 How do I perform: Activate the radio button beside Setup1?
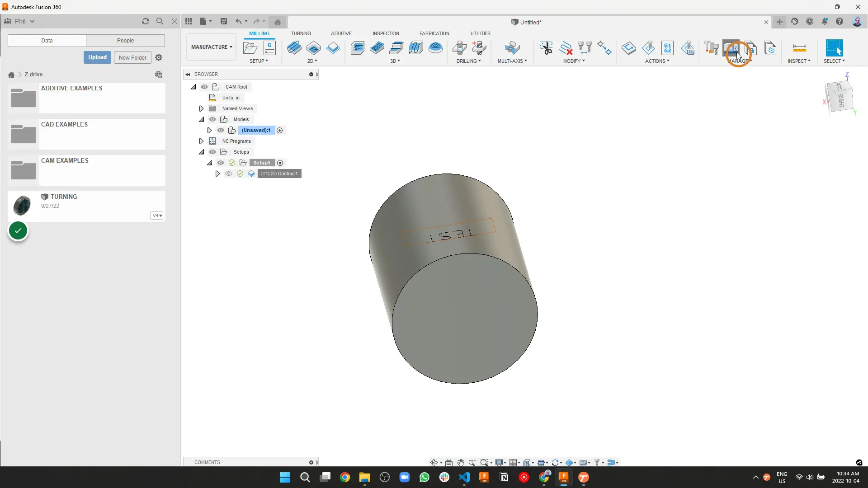coord(280,163)
